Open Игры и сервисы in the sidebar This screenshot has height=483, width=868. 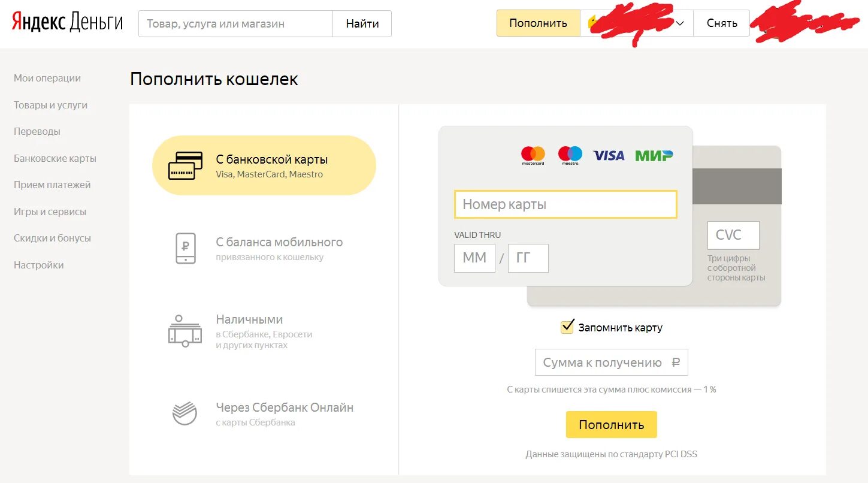[x=50, y=212]
